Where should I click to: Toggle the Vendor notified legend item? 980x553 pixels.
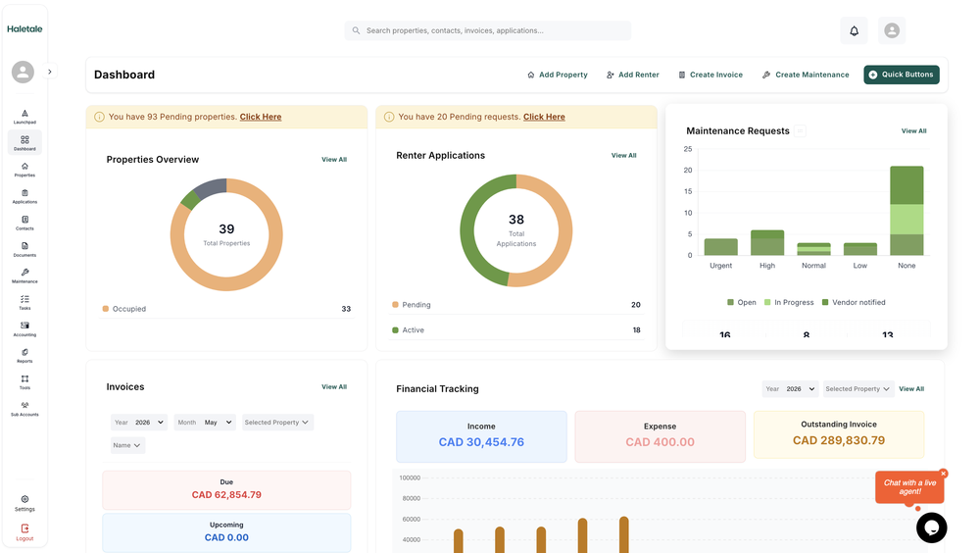[x=854, y=302]
